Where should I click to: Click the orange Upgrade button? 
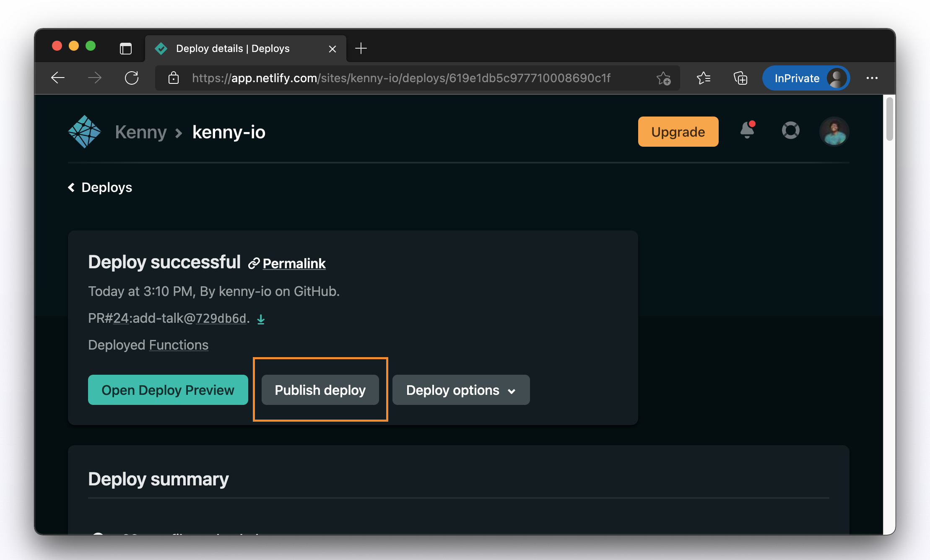pyautogui.click(x=678, y=131)
